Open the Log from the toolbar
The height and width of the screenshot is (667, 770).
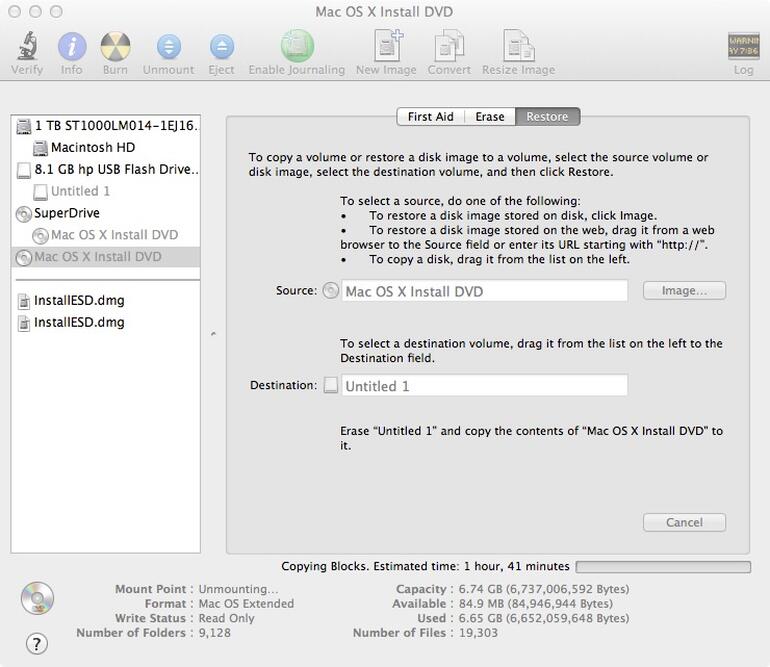(743, 46)
